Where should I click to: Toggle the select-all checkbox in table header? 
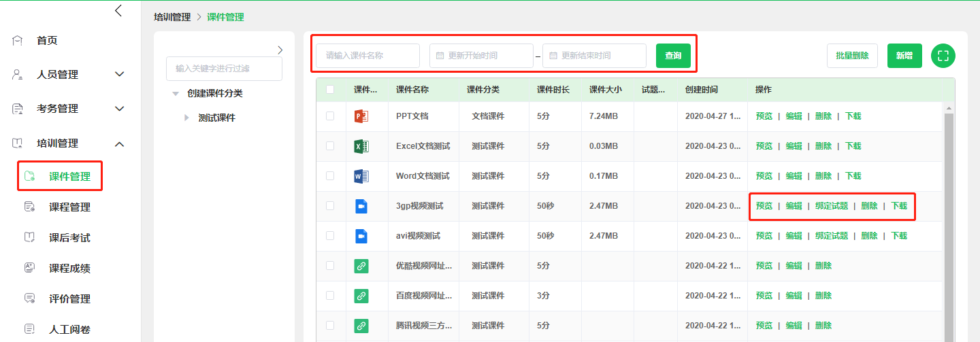coord(330,89)
